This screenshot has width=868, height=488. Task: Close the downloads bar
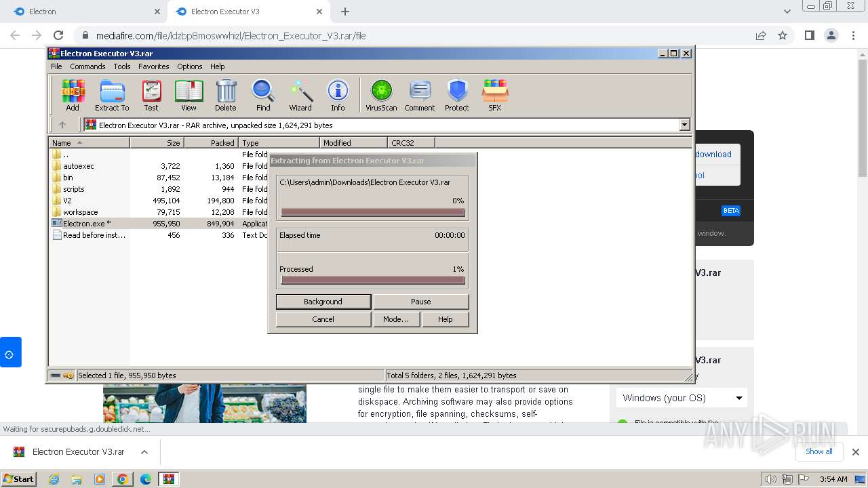pyautogui.click(x=855, y=452)
